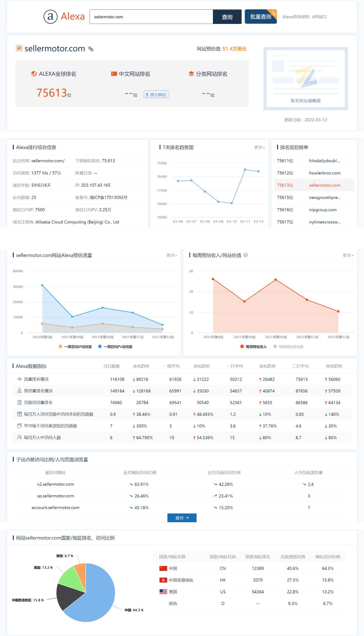Click howlerbros.com in ranking list

click(x=325, y=173)
